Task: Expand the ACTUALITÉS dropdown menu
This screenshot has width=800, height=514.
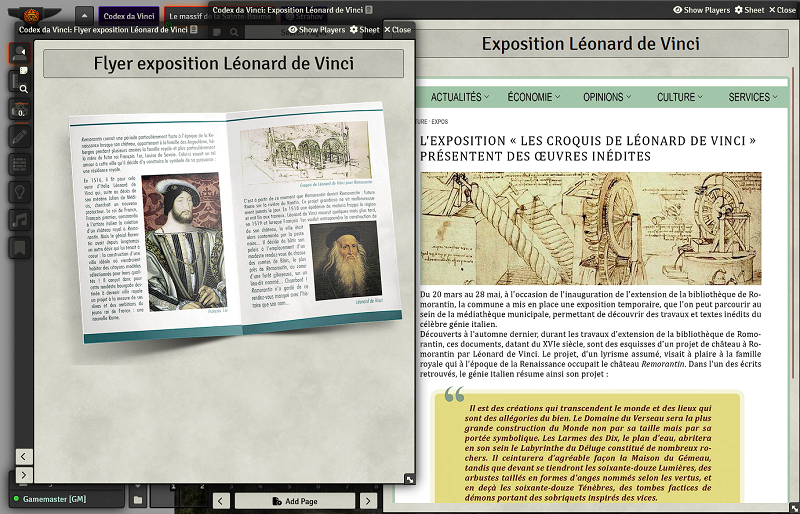Action: coord(460,97)
